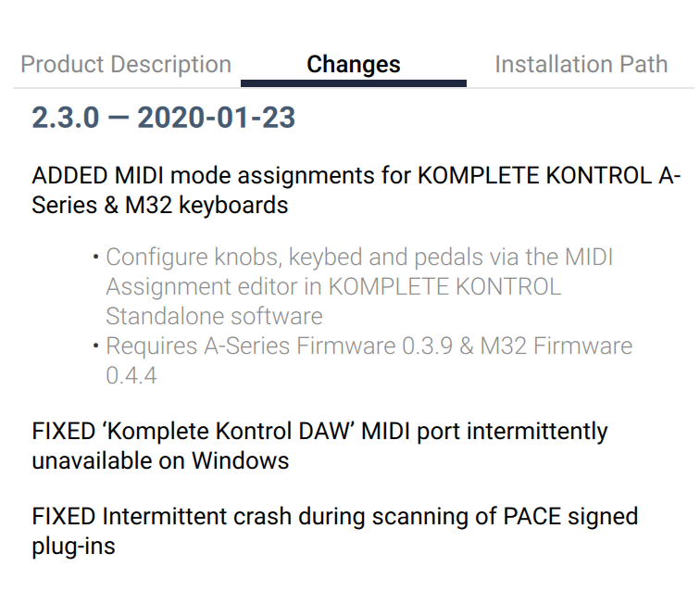Screen dimensions: 700x591
Task: Switch to the Installation Path tab
Action: click(x=581, y=64)
